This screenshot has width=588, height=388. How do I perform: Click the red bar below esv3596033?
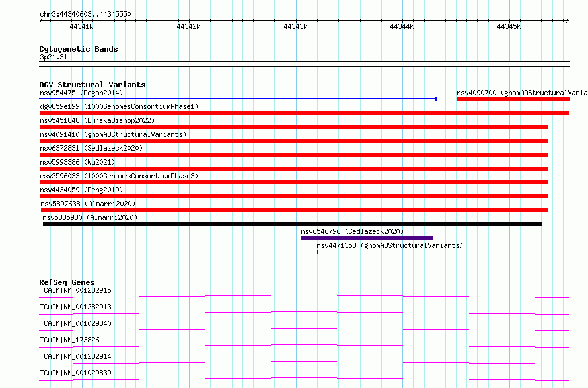click(x=293, y=182)
